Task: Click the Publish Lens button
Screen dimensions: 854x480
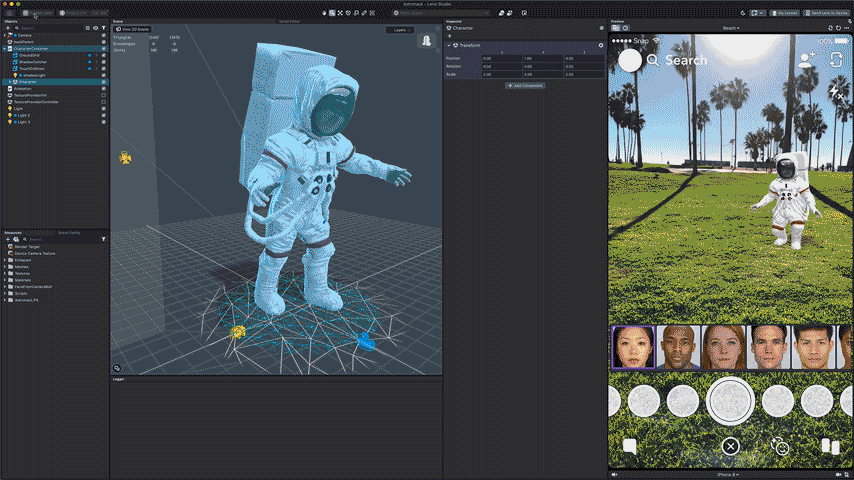Action: (38, 13)
